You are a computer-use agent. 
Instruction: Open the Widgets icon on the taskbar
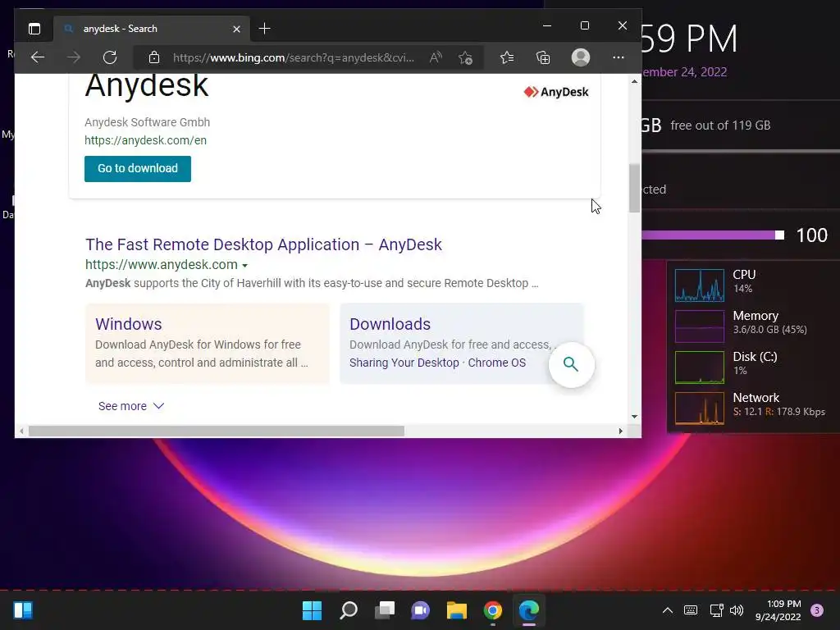click(x=23, y=610)
